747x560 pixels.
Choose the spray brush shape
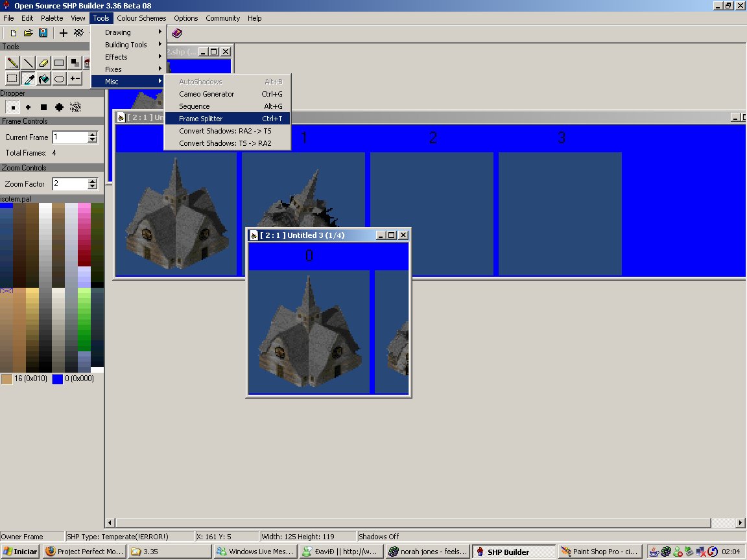75,107
